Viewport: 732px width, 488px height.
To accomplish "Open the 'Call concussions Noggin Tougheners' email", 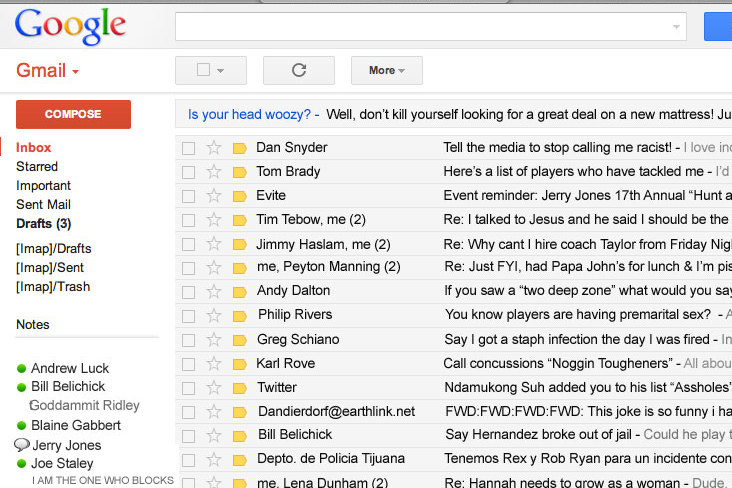I will click(x=558, y=363).
